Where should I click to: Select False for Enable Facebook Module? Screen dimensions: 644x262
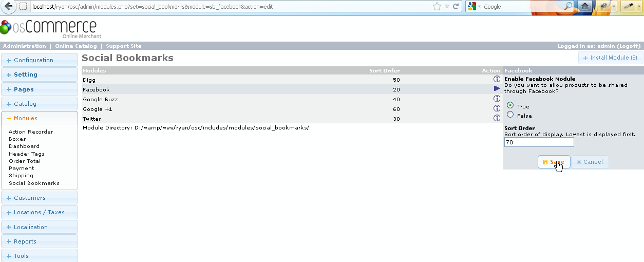click(510, 115)
